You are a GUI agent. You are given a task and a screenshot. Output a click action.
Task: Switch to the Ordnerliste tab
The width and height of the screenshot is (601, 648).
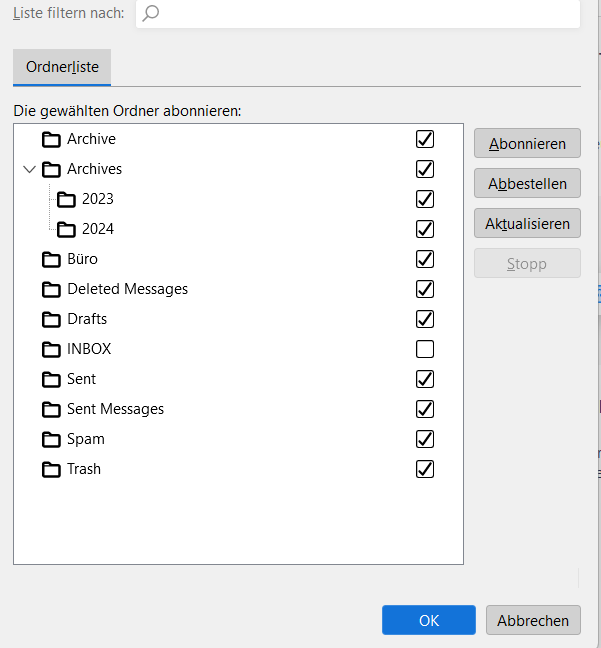coord(62,67)
